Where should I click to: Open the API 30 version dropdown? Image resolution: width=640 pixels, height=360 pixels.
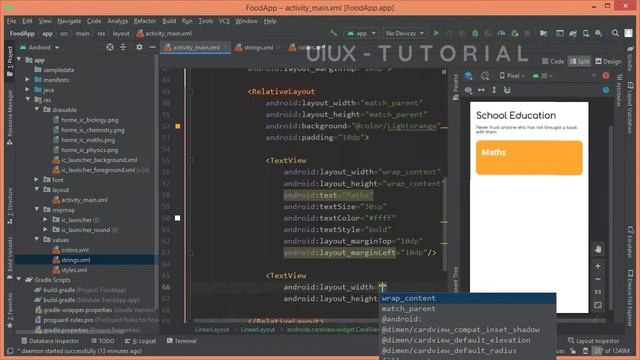[x=542, y=76]
